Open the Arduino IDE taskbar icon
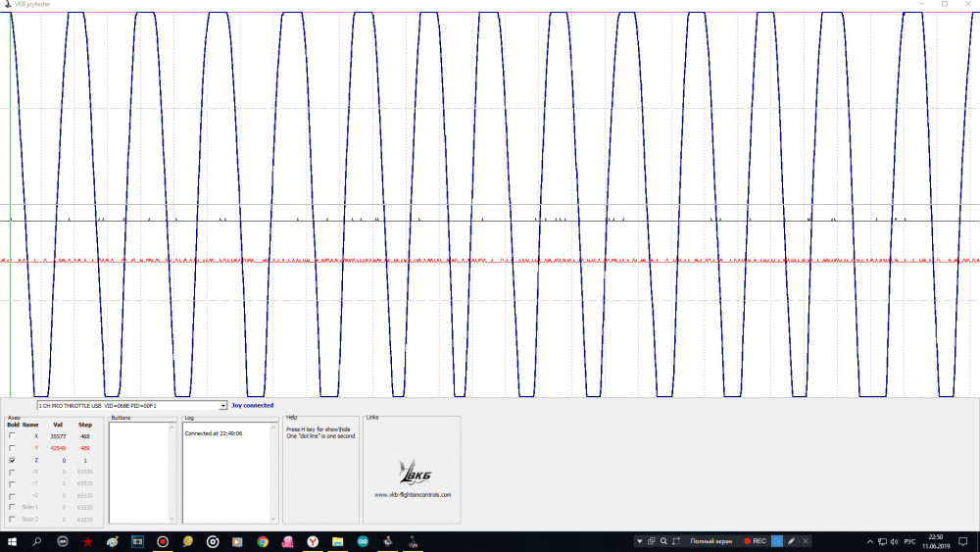 363,541
